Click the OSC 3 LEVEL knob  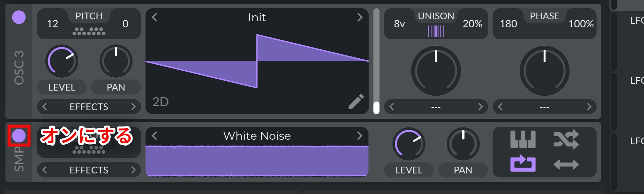62,61
